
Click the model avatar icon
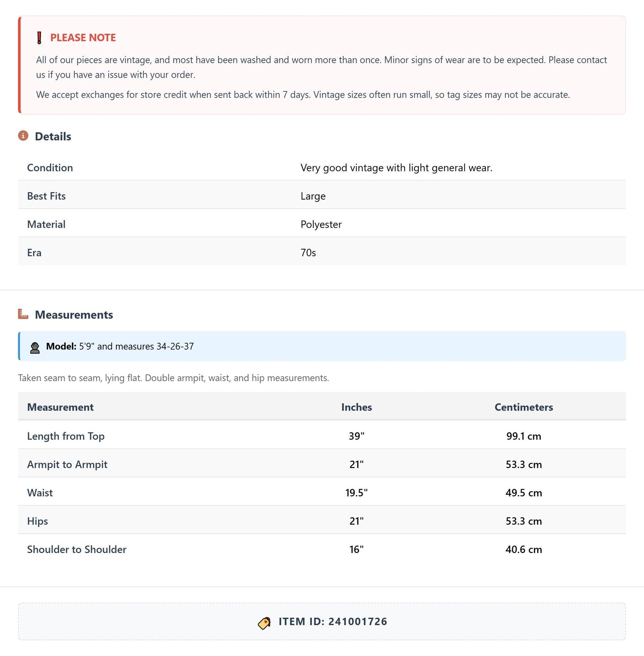coord(35,347)
